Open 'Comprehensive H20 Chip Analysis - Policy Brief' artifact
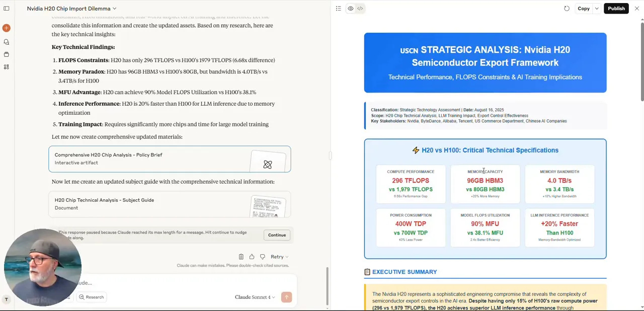This screenshot has height=311, width=644. pyautogui.click(x=170, y=159)
